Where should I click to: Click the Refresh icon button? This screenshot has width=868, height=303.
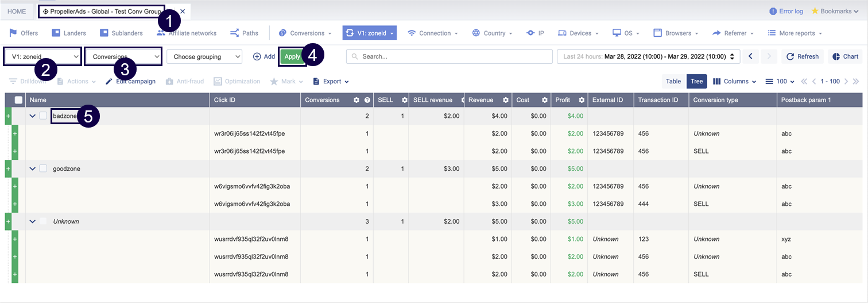pyautogui.click(x=790, y=56)
